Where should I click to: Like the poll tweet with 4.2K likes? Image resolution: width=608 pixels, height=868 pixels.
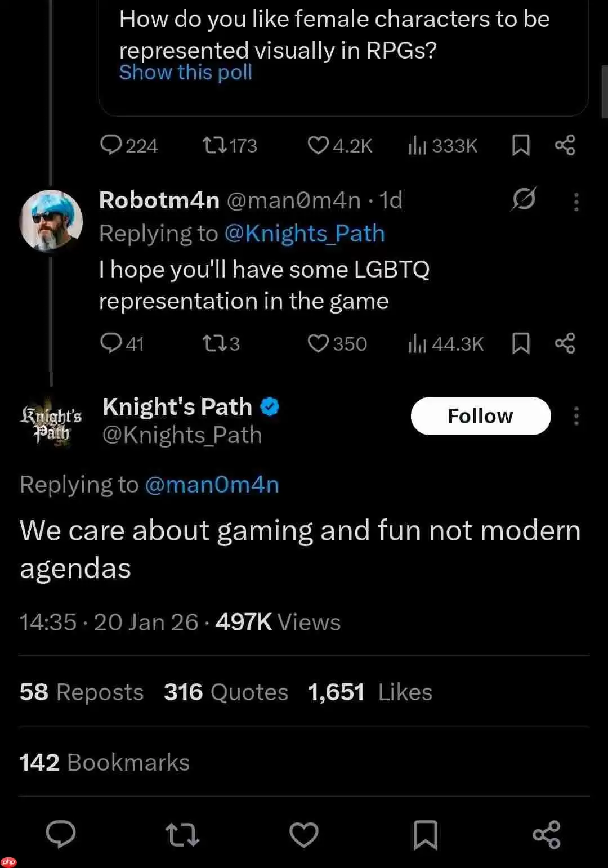click(x=318, y=145)
